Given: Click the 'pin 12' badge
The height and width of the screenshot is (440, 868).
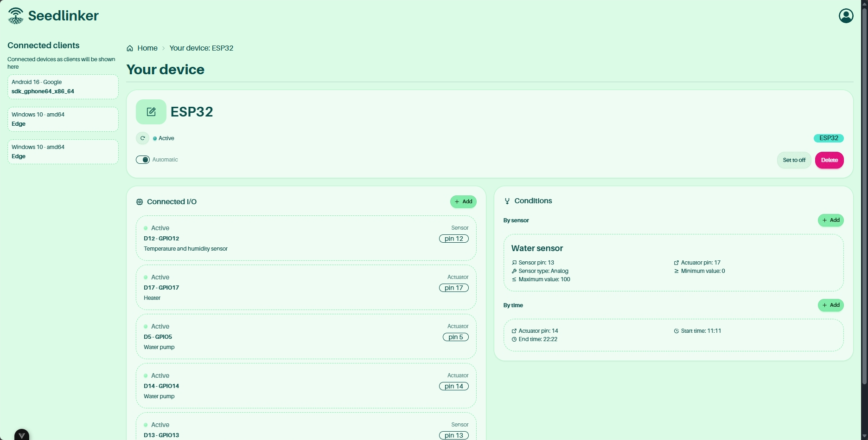Looking at the screenshot, I should tap(454, 239).
